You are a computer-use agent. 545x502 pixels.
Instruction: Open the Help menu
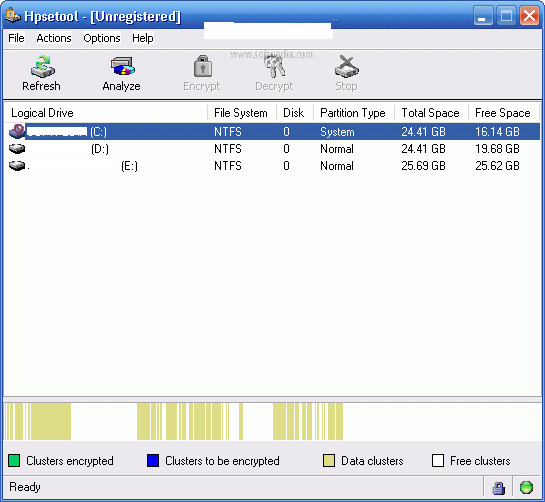click(x=143, y=38)
